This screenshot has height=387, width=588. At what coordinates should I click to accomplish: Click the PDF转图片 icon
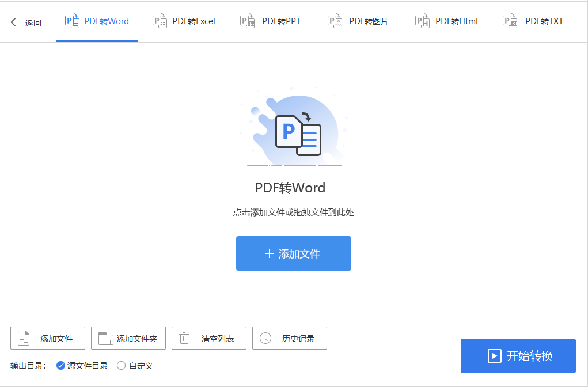[x=334, y=21]
